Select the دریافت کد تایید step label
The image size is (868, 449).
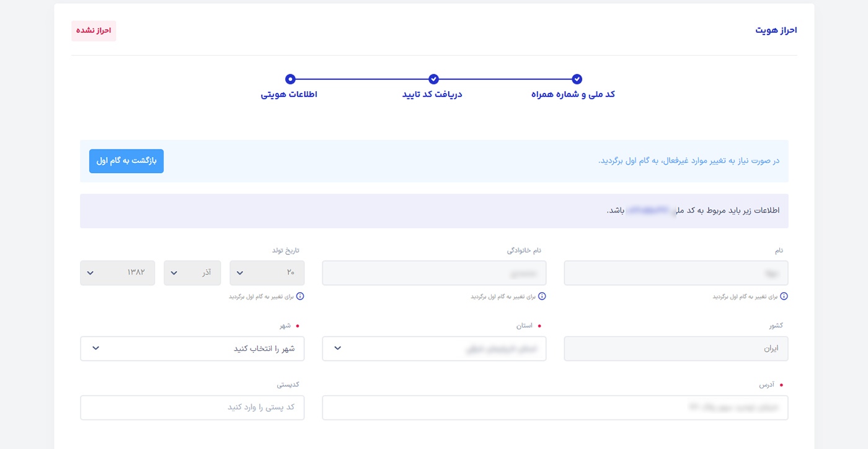(x=433, y=94)
